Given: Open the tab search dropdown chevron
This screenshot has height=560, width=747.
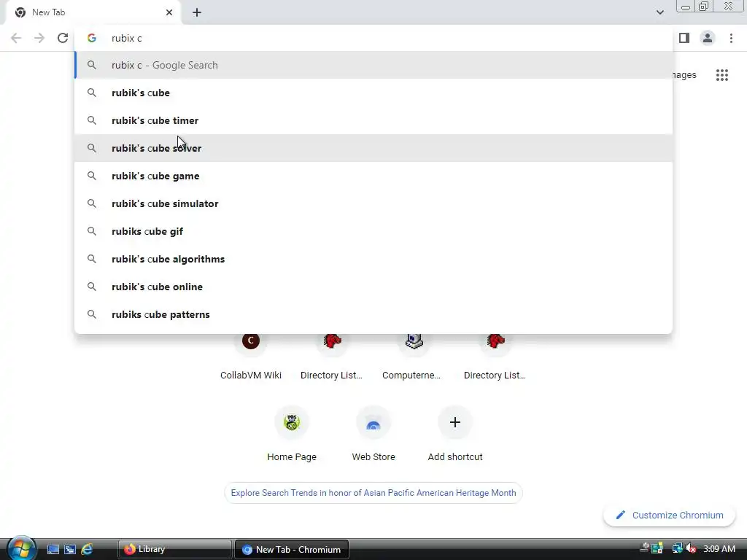Looking at the screenshot, I should pyautogui.click(x=659, y=12).
